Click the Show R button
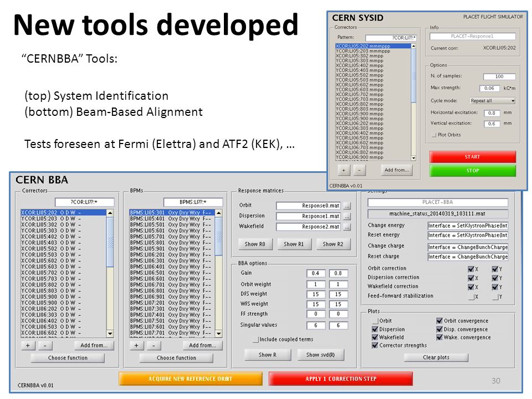This screenshot has width=532, height=399. click(x=268, y=355)
